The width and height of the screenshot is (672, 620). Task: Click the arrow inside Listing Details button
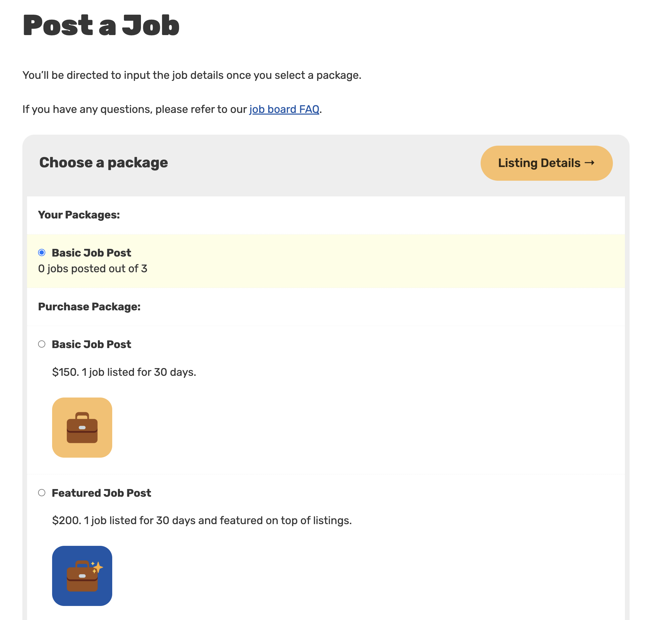590,163
